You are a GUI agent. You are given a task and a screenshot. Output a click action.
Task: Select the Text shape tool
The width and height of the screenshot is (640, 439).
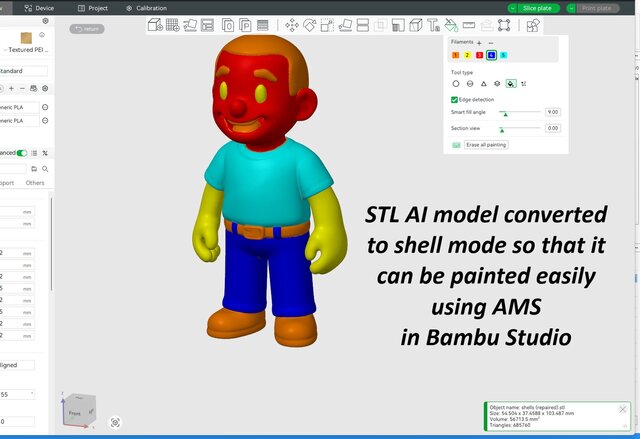pyautogui.click(x=433, y=25)
